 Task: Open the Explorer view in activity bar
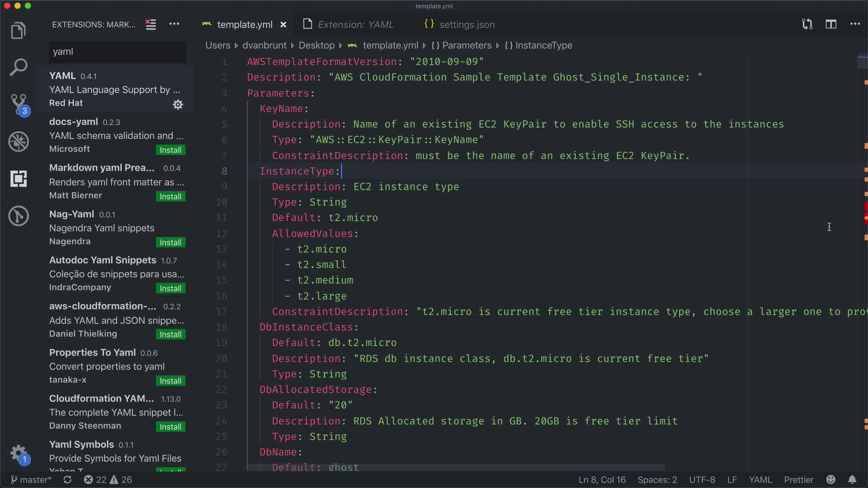coord(19,31)
